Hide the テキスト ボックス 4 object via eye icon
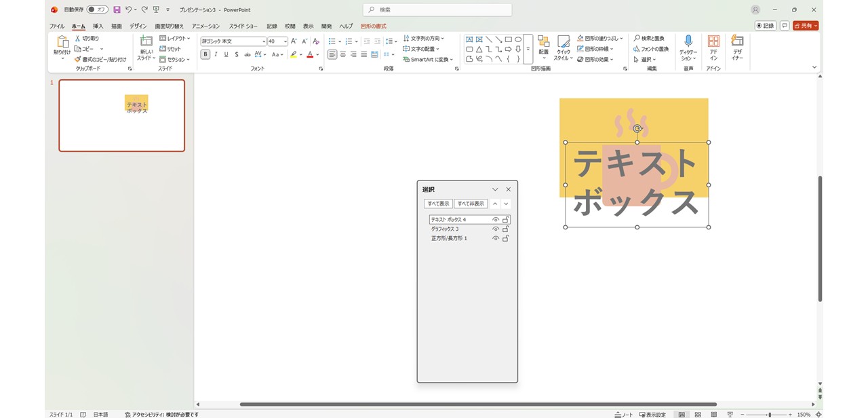Viewport: 868px width, 418px height. point(496,220)
